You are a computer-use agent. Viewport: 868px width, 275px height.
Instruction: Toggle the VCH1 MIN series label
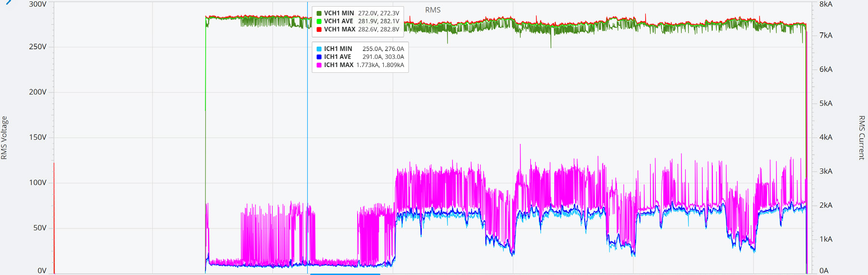[x=339, y=13]
